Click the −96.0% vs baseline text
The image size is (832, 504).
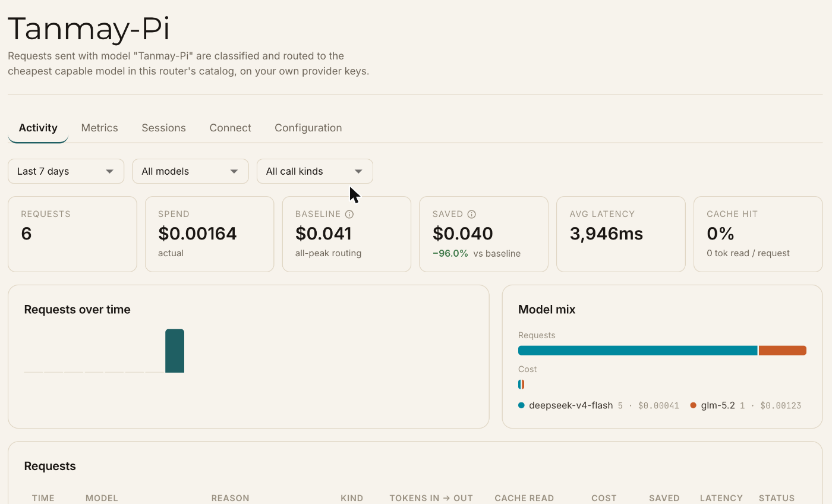pos(477,253)
